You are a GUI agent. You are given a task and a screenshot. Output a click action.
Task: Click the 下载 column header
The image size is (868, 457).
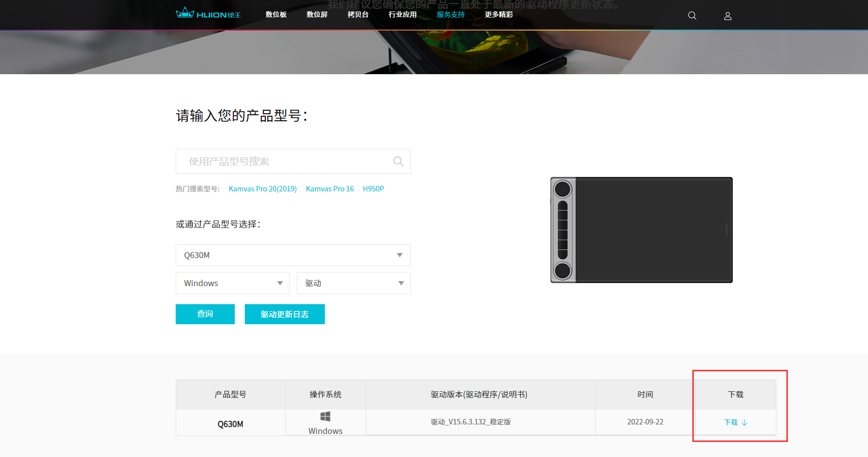pyautogui.click(x=736, y=394)
